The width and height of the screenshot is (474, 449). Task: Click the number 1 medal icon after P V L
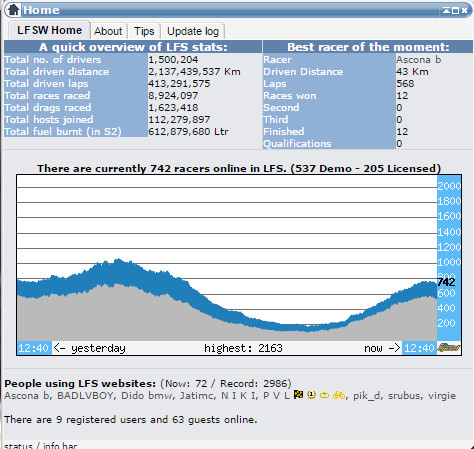[x=311, y=395]
